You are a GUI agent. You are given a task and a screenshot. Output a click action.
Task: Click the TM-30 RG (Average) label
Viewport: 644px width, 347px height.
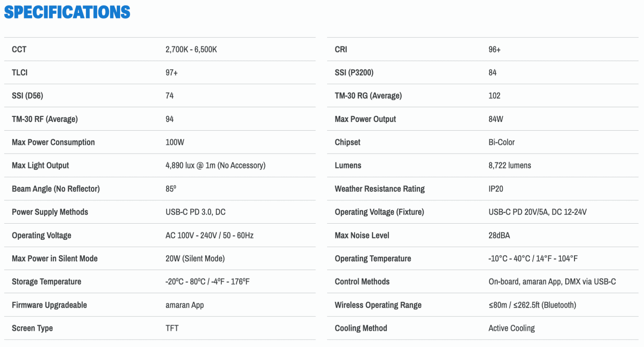point(368,96)
